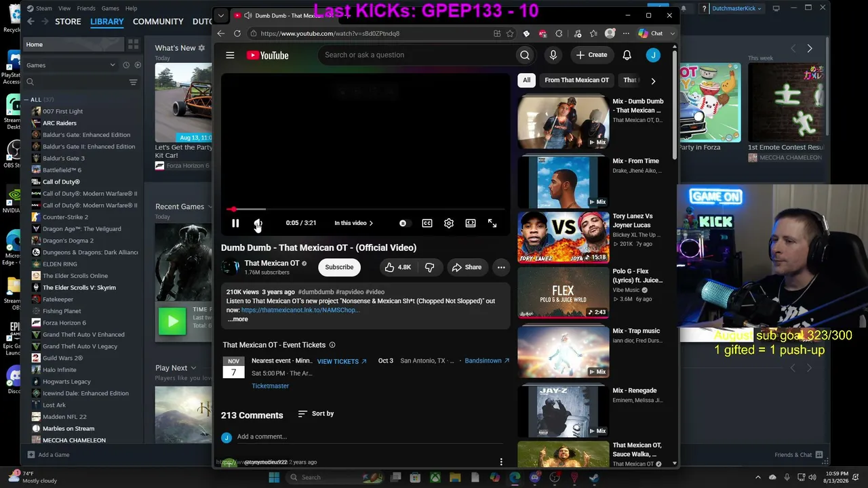Open the Sort by comments dropdown
This screenshot has height=488, width=868.
(x=316, y=413)
